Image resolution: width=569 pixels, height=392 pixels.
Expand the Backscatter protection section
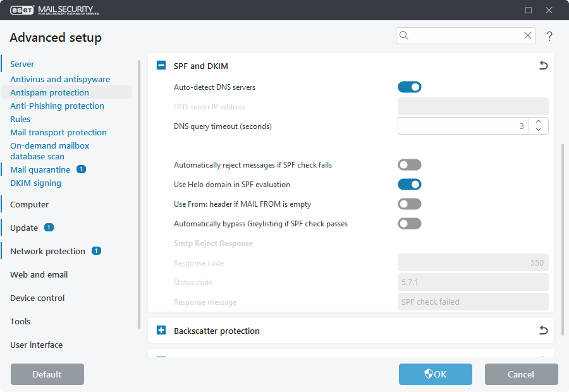tap(161, 331)
